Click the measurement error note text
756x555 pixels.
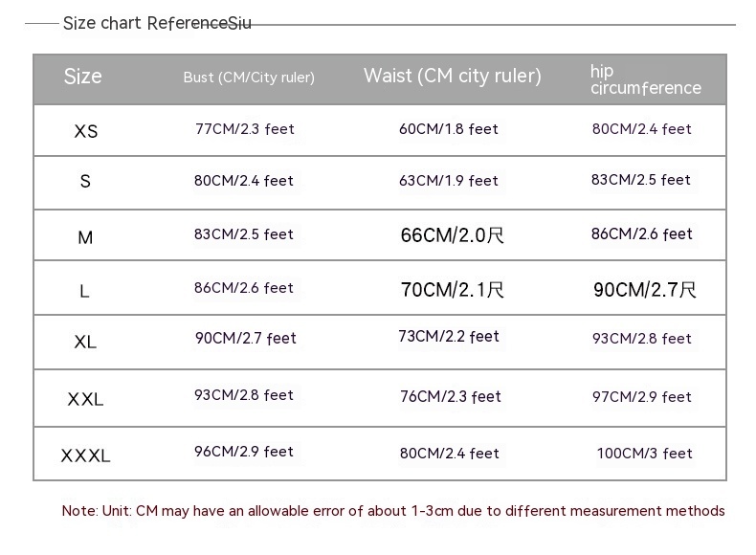393,511
